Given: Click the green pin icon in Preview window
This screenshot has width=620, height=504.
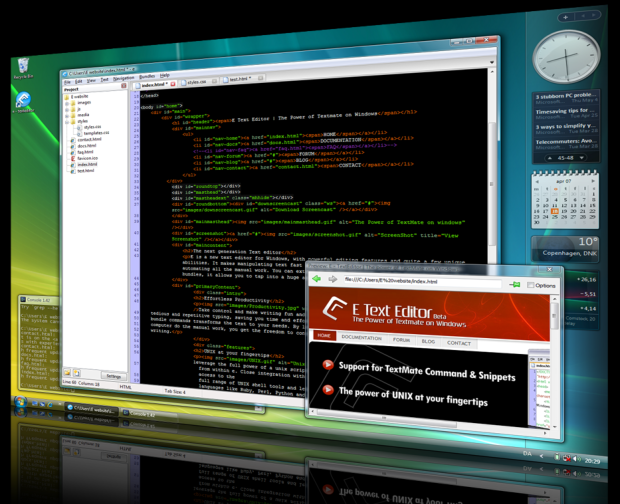Looking at the screenshot, I should 514,284.
